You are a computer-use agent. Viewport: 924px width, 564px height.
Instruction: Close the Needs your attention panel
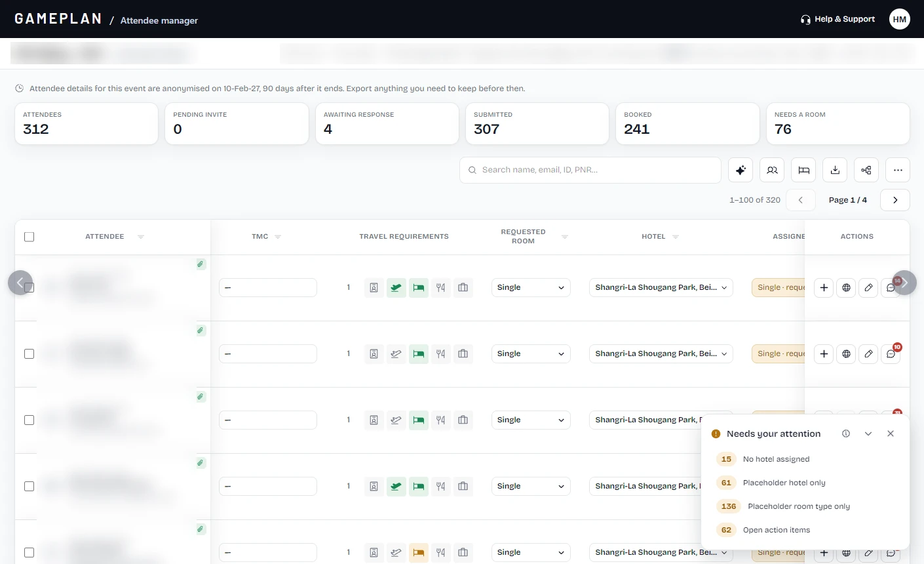[891, 433]
